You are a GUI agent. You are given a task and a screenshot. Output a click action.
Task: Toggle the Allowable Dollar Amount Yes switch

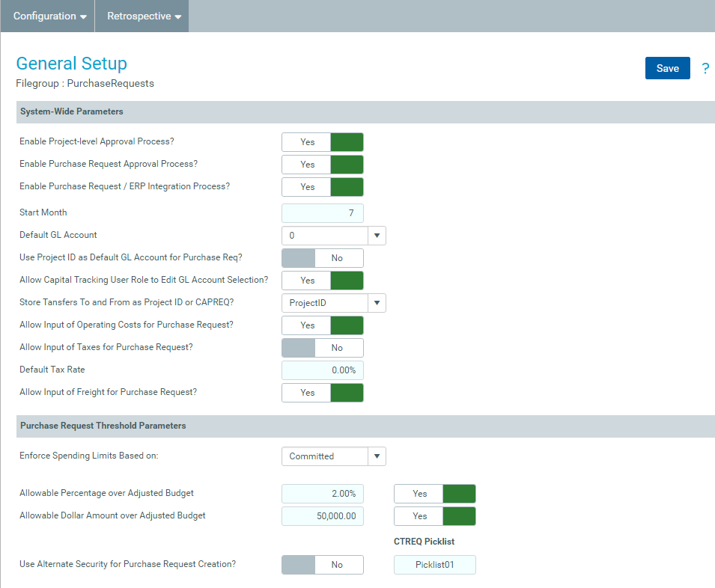click(434, 516)
